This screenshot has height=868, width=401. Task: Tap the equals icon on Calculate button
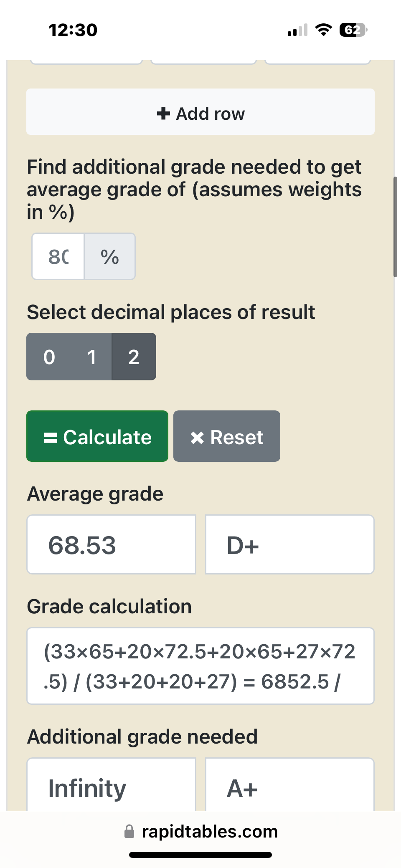coord(51,438)
